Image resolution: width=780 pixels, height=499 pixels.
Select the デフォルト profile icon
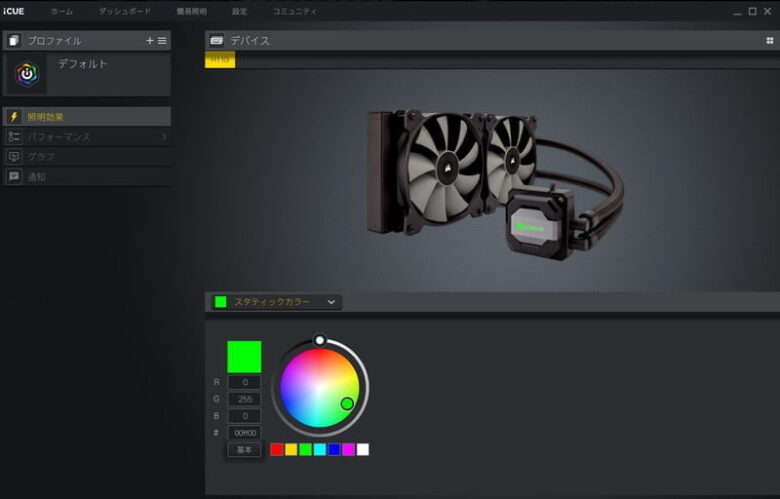click(27, 74)
